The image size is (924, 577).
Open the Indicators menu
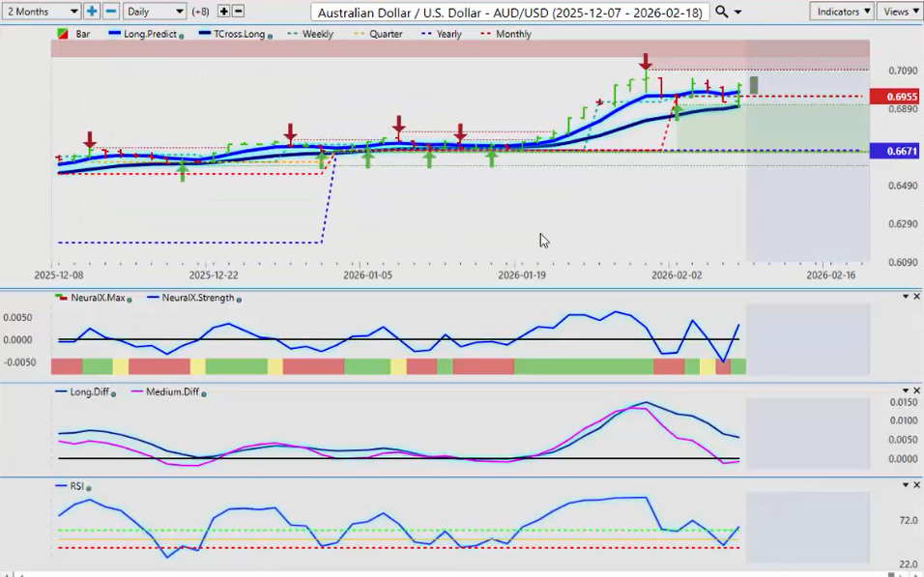841,12
